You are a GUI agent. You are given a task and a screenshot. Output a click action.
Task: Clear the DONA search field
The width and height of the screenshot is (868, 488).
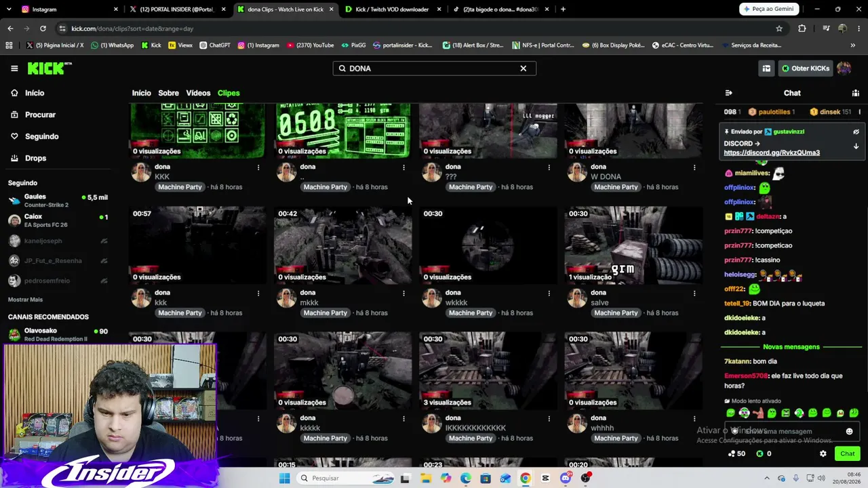(523, 68)
